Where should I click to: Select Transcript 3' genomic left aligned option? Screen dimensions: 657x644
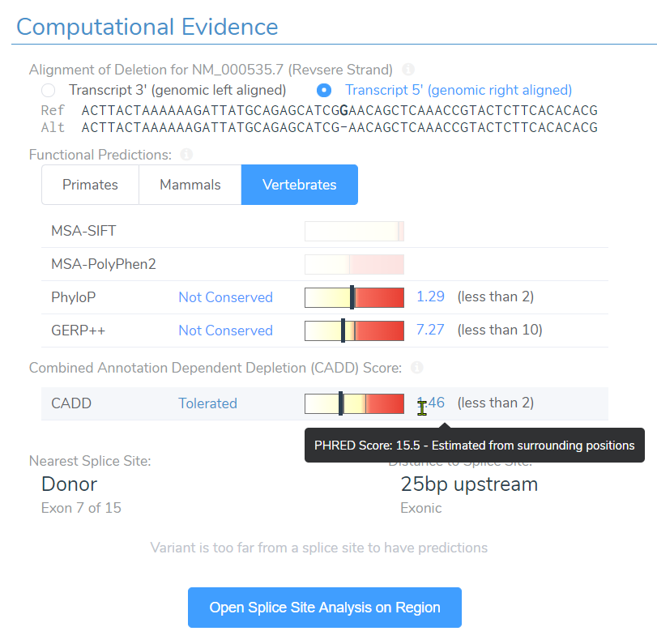coord(48,91)
